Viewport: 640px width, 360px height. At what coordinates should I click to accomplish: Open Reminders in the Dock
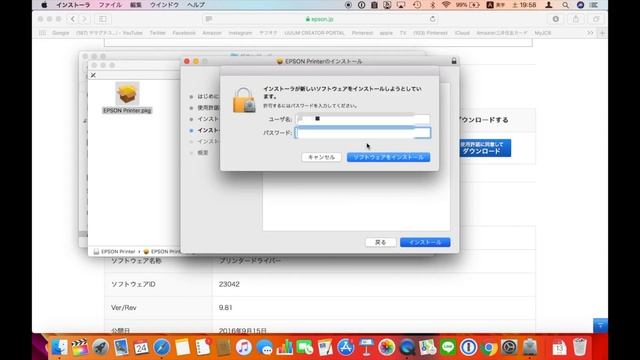click(203, 347)
